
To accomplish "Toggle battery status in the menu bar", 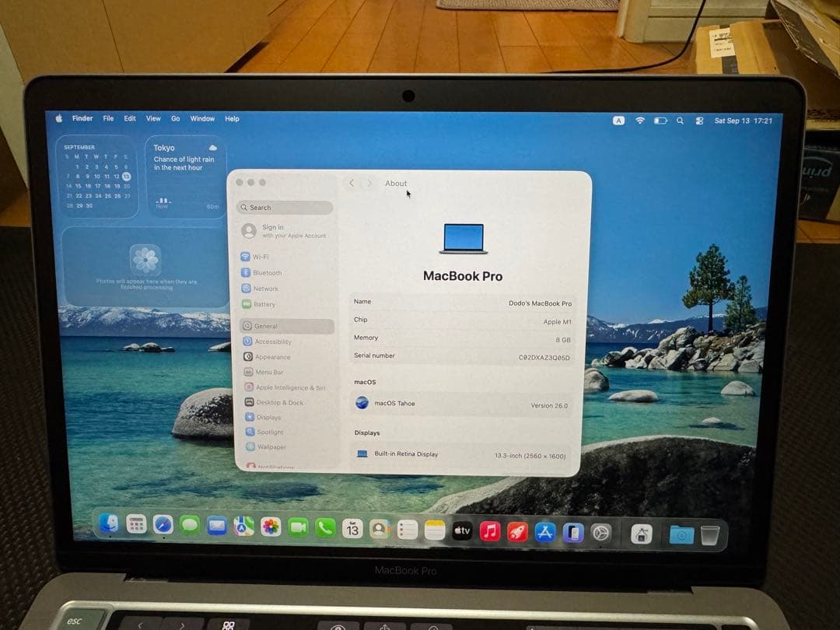I will (659, 121).
